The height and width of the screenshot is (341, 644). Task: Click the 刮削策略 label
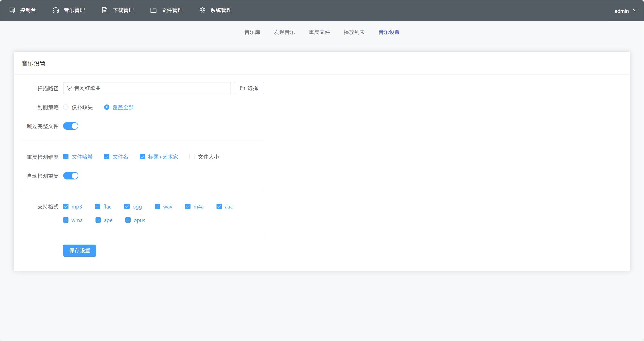coord(48,108)
